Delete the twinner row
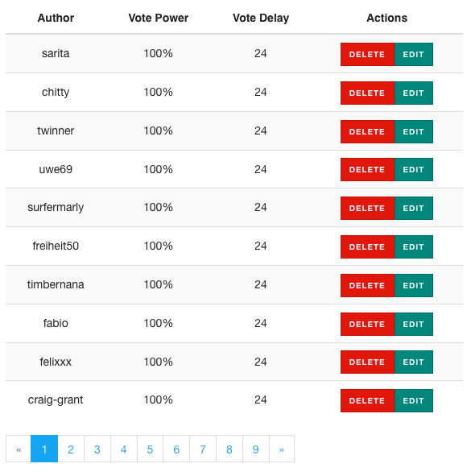The height and width of the screenshot is (476, 471). (x=367, y=132)
